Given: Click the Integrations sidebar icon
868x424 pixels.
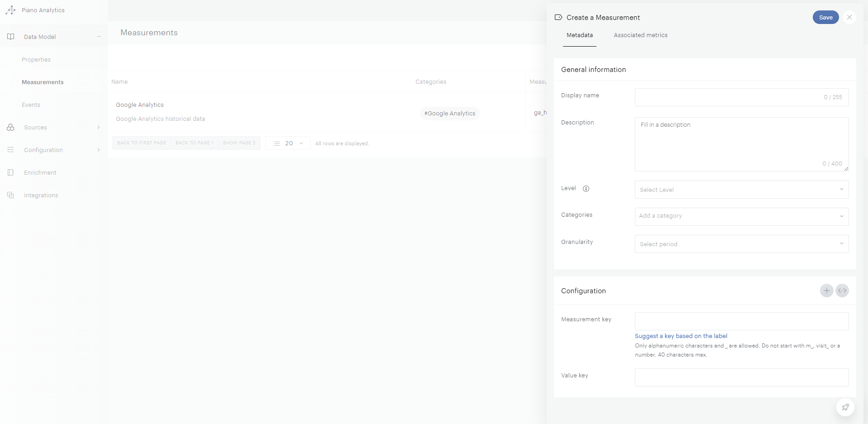Looking at the screenshot, I should (x=11, y=195).
